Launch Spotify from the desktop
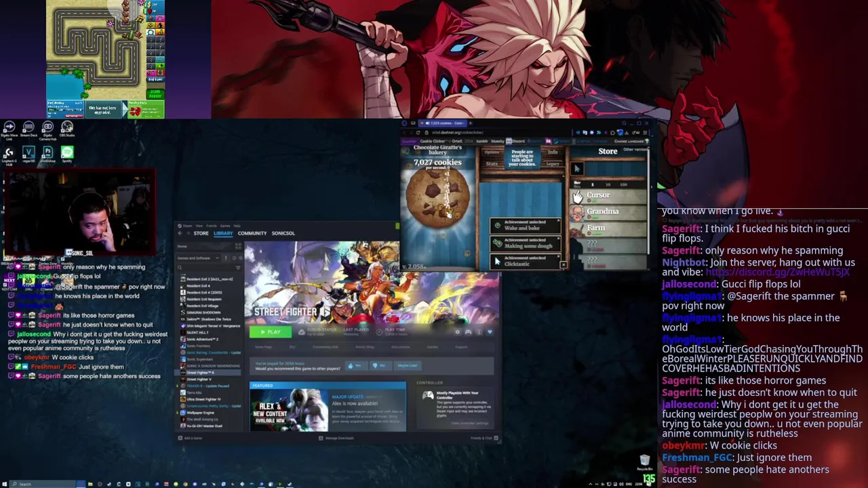Image resolution: width=868 pixels, height=488 pixels. [66, 155]
